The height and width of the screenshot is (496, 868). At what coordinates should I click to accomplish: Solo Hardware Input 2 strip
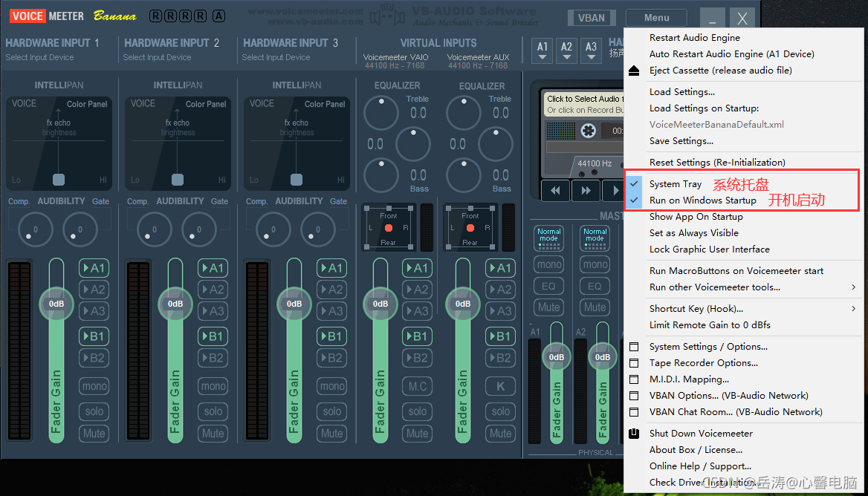coord(213,411)
